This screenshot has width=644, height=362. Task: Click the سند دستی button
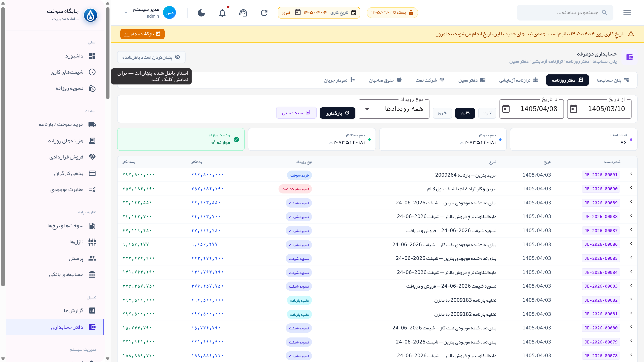tap(296, 113)
